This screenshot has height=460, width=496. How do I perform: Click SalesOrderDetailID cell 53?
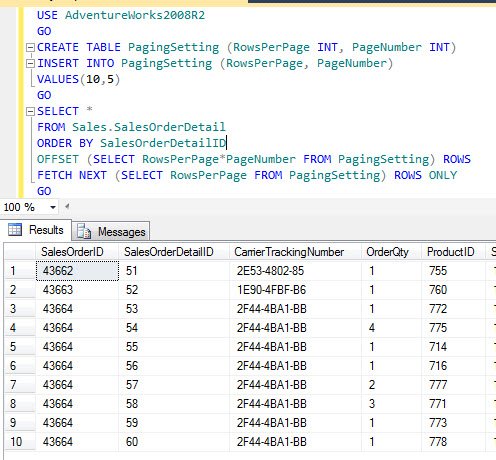(x=174, y=309)
